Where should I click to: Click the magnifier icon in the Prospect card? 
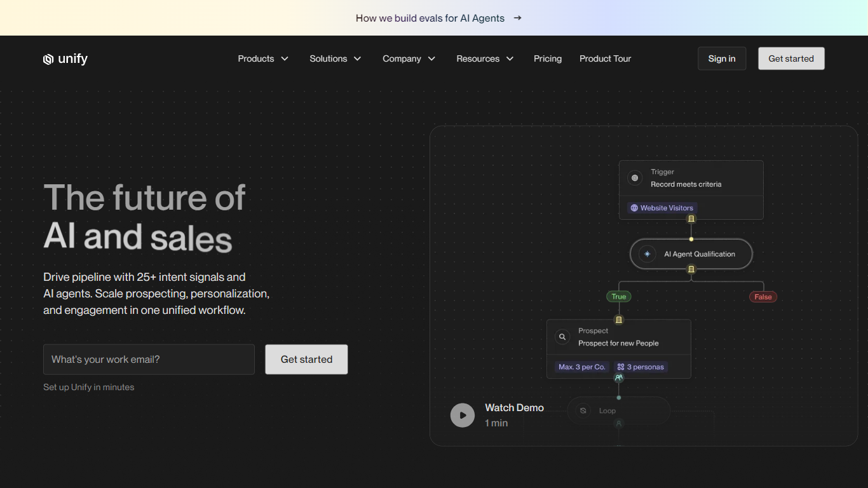tap(562, 337)
